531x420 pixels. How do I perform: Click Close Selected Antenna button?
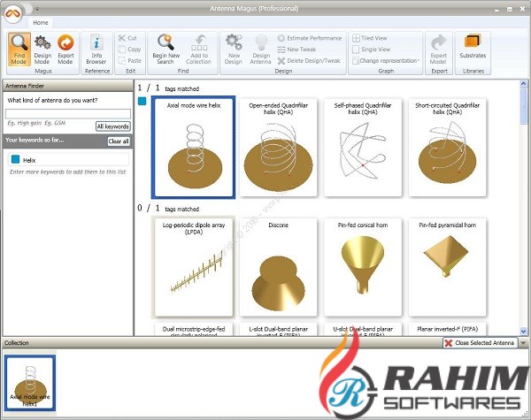pyautogui.click(x=480, y=343)
